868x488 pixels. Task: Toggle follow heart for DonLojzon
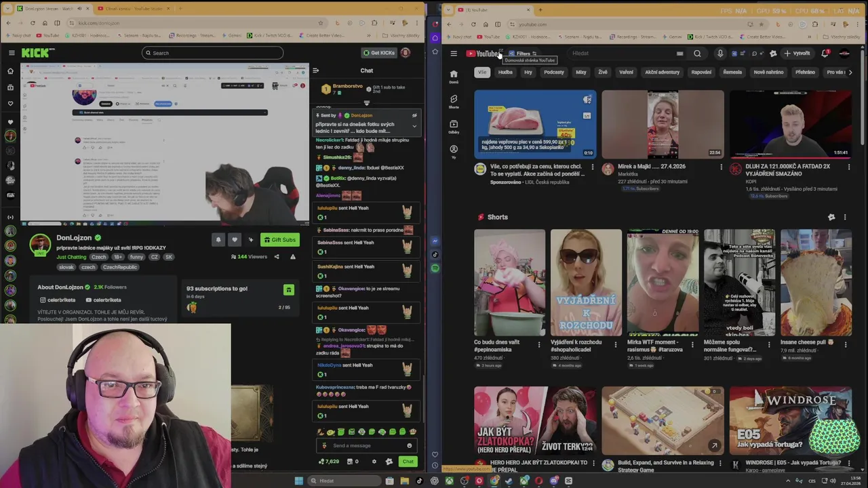coord(235,239)
